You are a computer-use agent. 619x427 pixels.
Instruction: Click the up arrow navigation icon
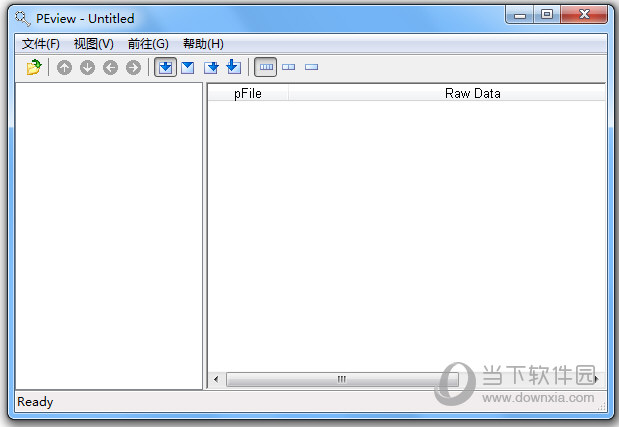pos(64,67)
